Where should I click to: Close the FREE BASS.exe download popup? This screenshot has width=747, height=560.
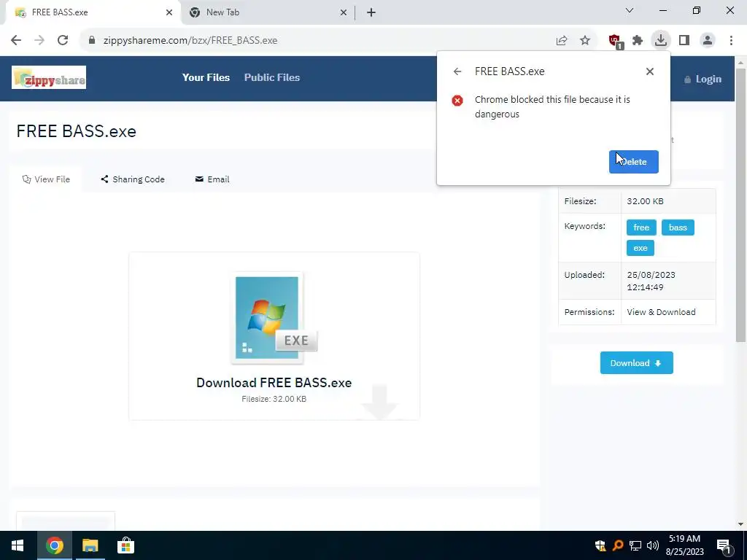(650, 71)
